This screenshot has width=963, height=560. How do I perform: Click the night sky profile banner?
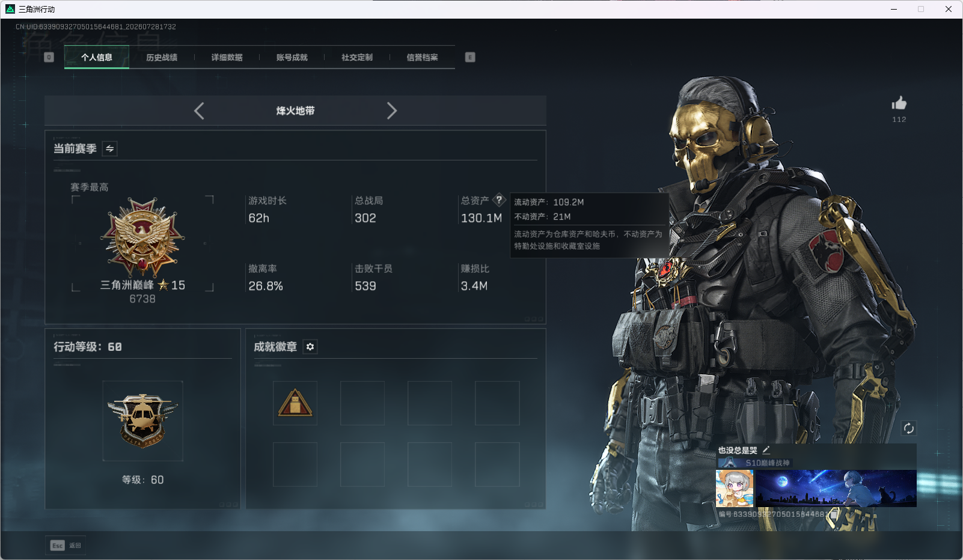point(836,488)
